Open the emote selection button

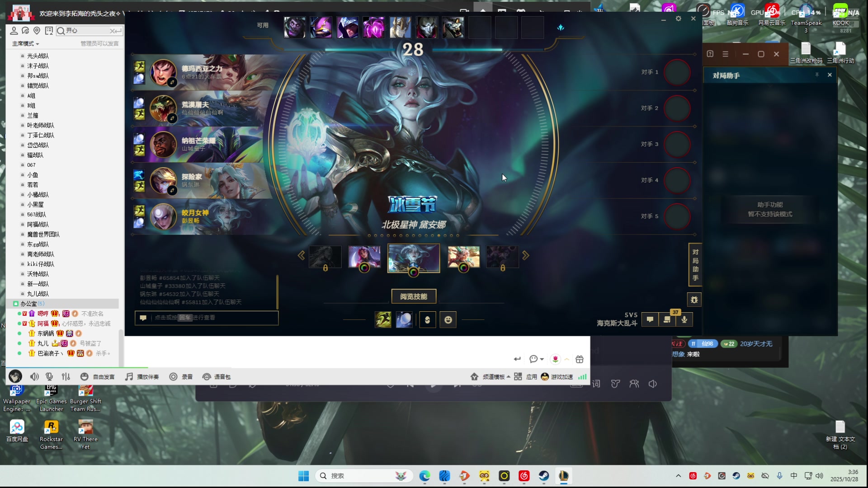pyautogui.click(x=448, y=320)
